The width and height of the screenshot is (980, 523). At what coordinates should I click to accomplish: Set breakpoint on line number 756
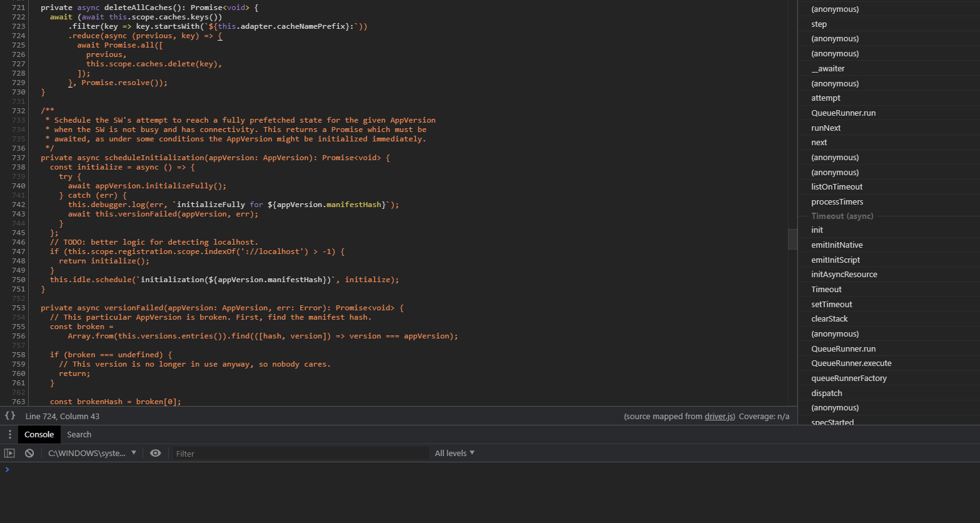19,336
